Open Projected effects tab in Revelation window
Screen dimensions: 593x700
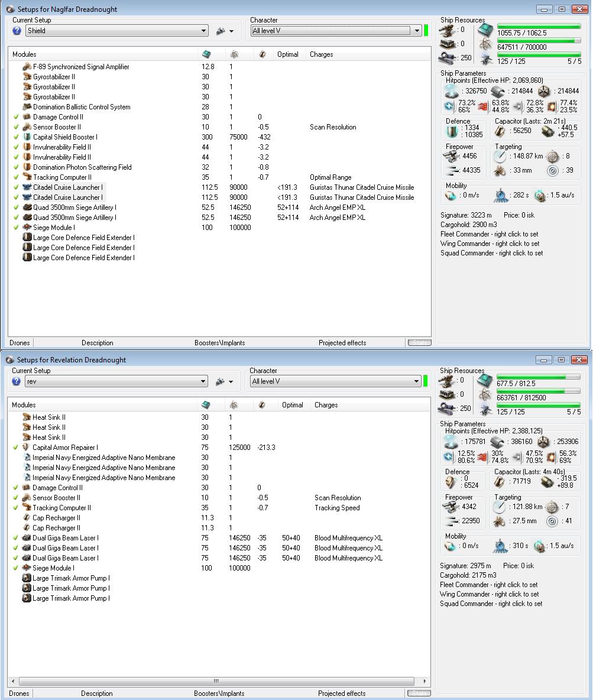342,693
